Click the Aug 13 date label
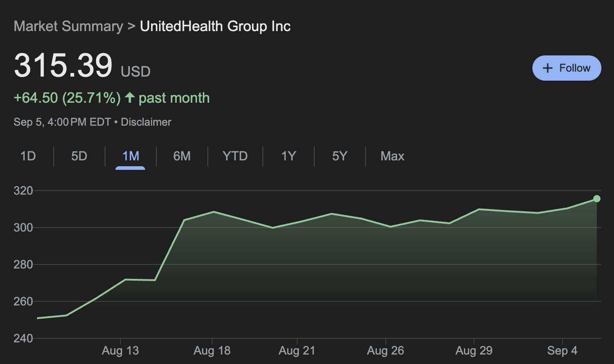 tap(120, 350)
